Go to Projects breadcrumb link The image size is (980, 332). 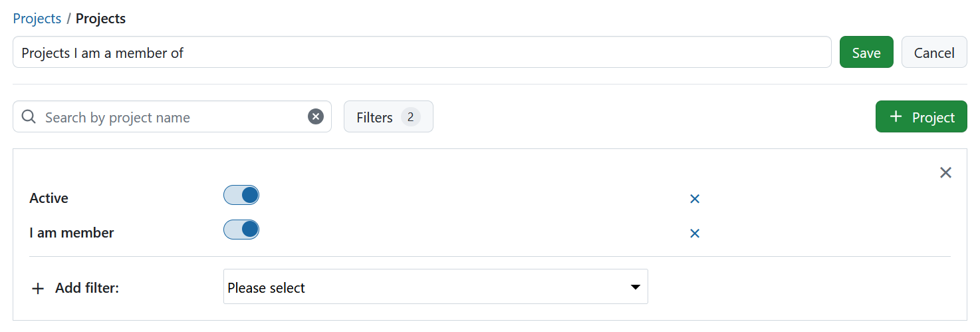tap(37, 19)
